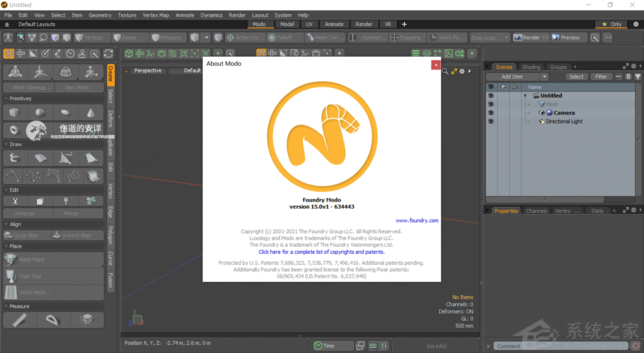Open complete list of copyrights and patents link
The height and width of the screenshot is (353, 644).
tap(321, 252)
